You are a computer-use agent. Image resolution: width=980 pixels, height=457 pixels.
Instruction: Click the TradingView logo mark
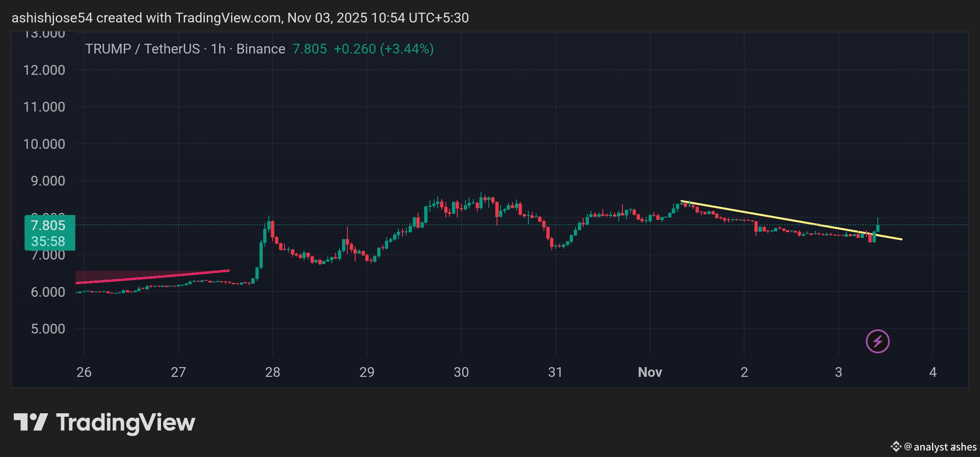(31, 422)
